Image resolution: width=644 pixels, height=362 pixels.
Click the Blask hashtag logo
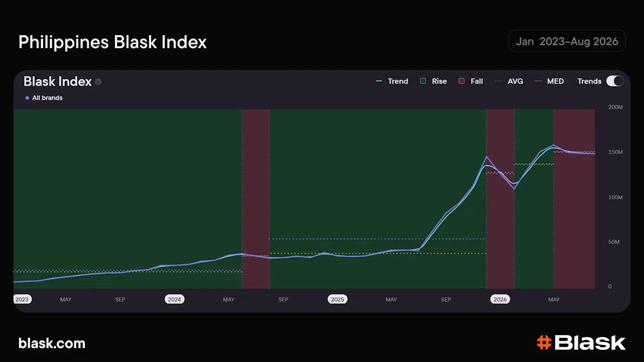click(x=581, y=343)
